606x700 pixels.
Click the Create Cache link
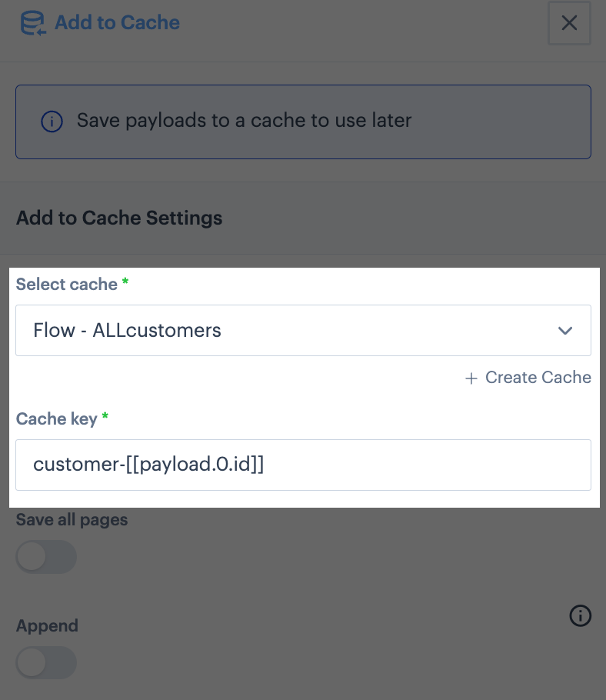(528, 378)
